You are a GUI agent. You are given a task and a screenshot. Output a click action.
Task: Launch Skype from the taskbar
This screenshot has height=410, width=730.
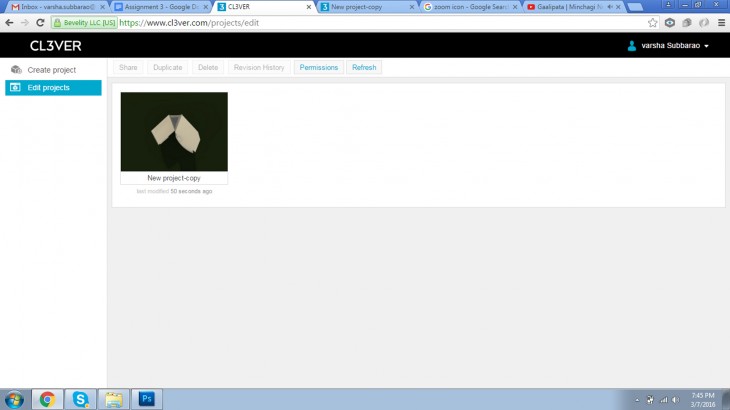click(x=79, y=399)
